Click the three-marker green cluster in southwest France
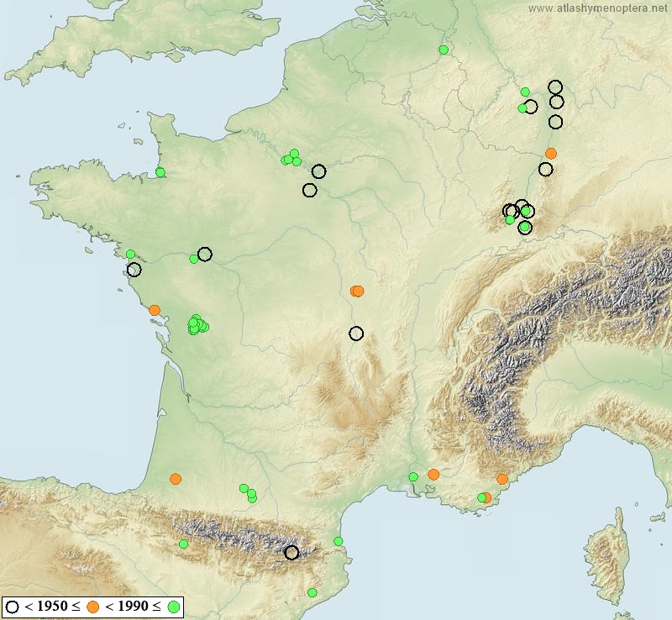 pos(249,493)
